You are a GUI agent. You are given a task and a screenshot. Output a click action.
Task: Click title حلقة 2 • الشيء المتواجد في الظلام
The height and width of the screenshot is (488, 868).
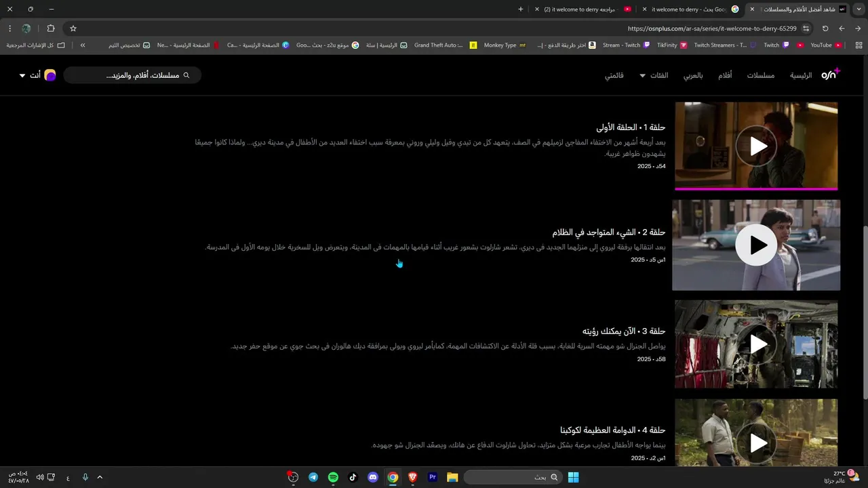(x=609, y=232)
